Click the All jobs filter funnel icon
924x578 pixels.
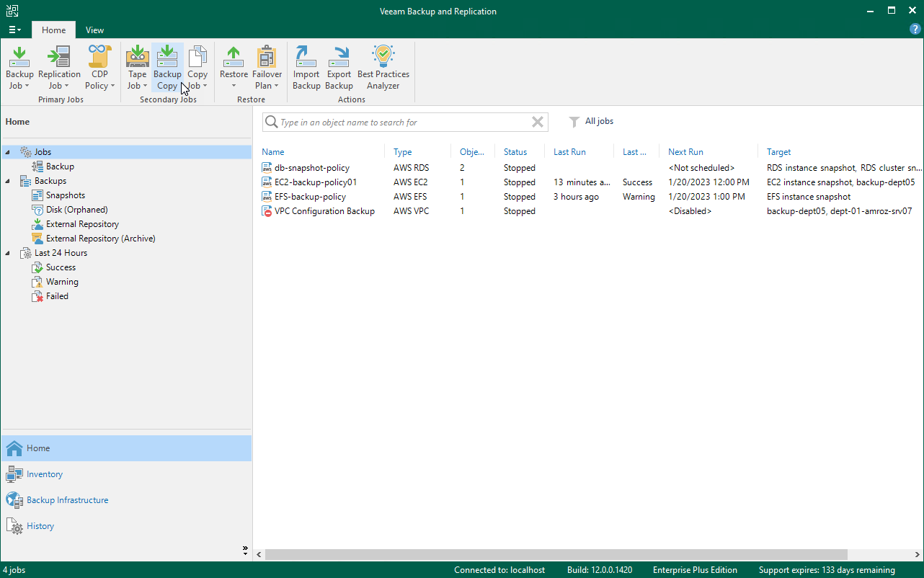574,122
